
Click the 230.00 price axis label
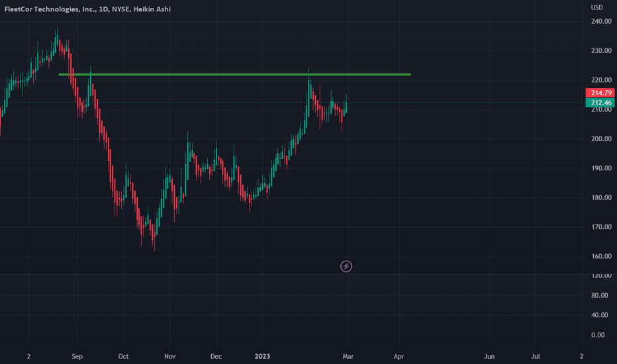[x=601, y=51]
